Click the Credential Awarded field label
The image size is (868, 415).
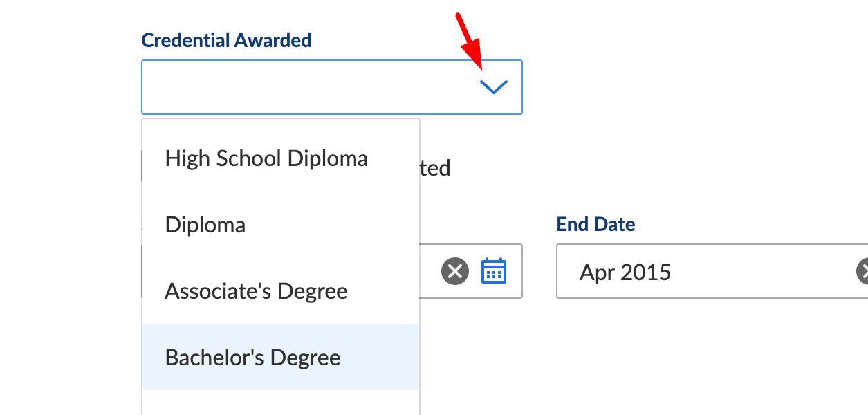226,40
